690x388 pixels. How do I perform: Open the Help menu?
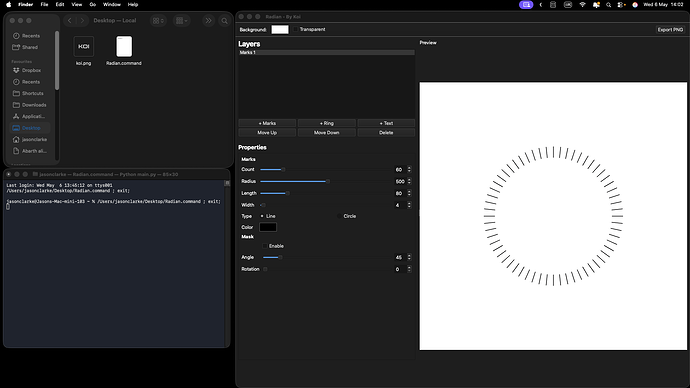[x=133, y=4]
